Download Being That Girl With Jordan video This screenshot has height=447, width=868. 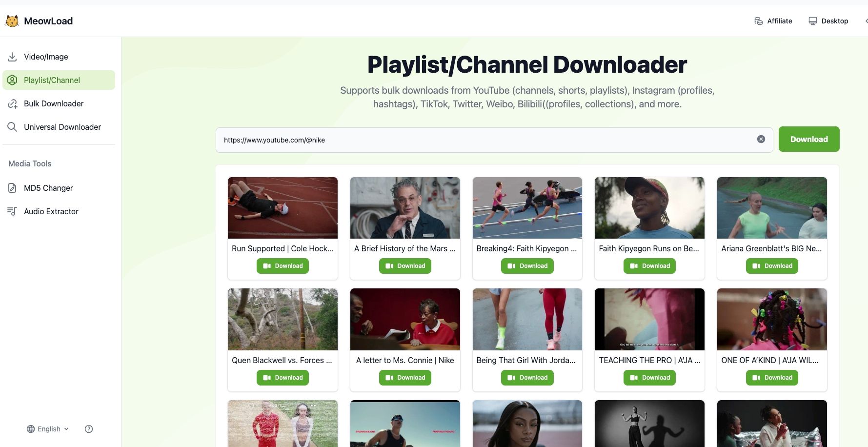[x=527, y=378]
